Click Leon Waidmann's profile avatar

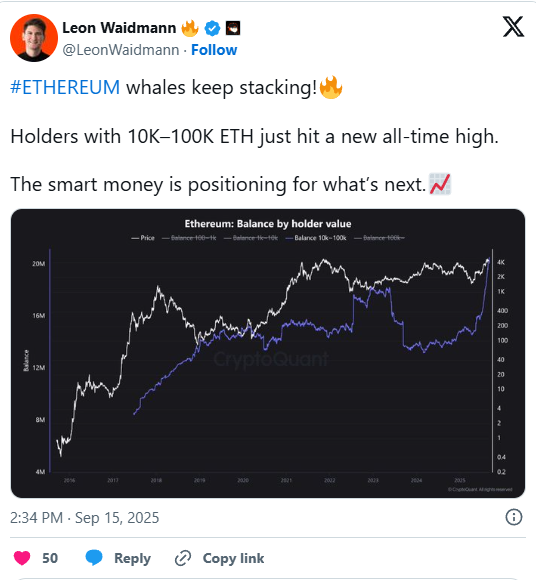34,38
